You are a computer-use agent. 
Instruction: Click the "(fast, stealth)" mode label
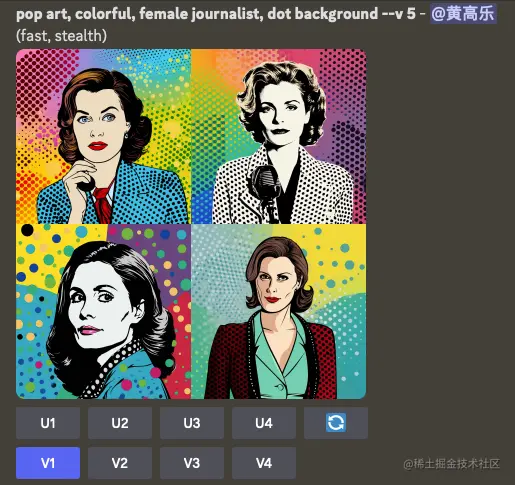click(x=62, y=36)
